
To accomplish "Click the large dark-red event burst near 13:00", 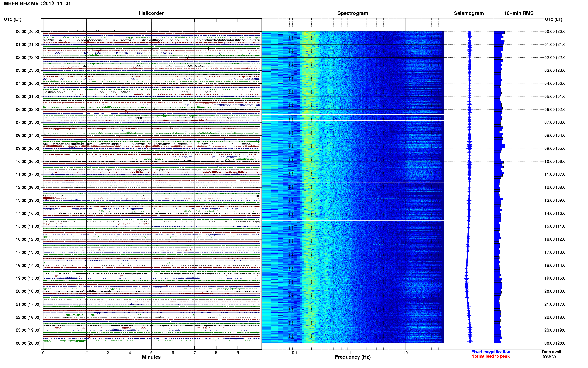I will (x=47, y=198).
